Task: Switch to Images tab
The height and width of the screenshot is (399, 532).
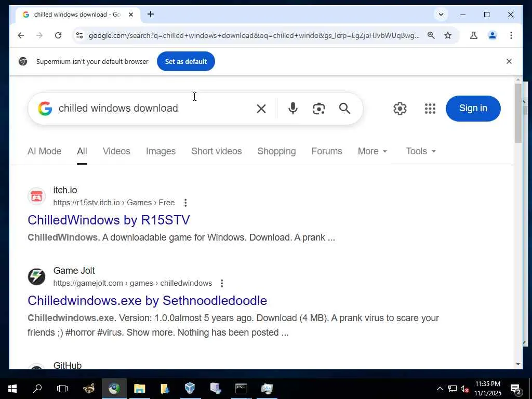Action: point(161,151)
